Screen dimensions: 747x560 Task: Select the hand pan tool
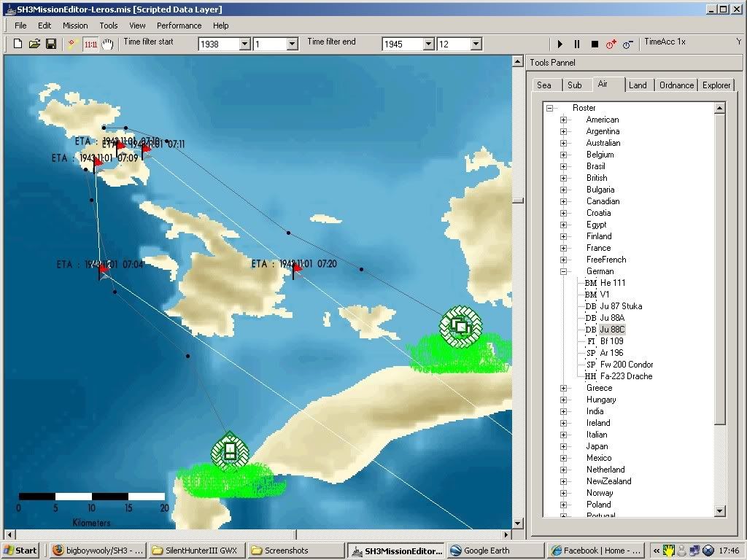click(108, 44)
